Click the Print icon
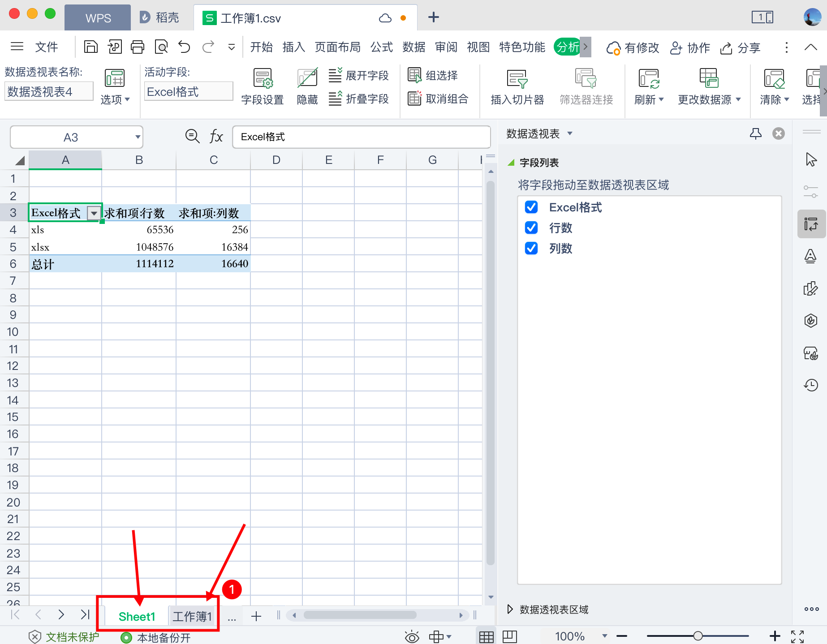Screen dimensions: 827x644 (x=138, y=47)
